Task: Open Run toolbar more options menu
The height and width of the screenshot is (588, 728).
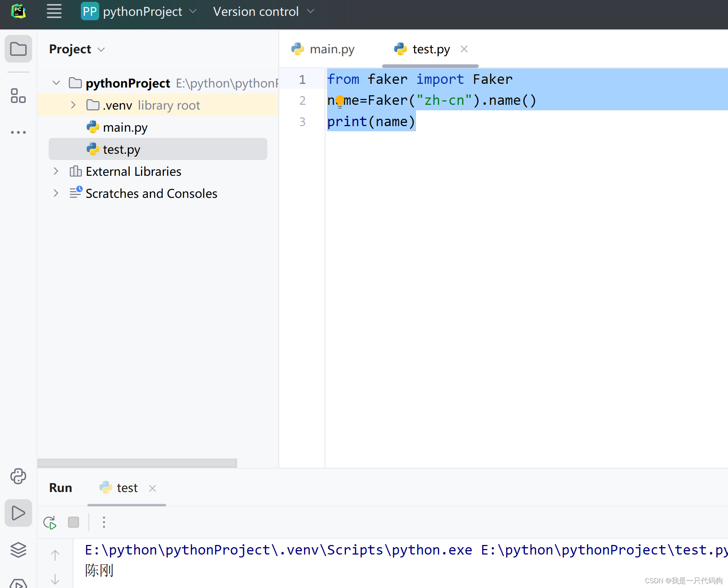Action: tap(104, 522)
